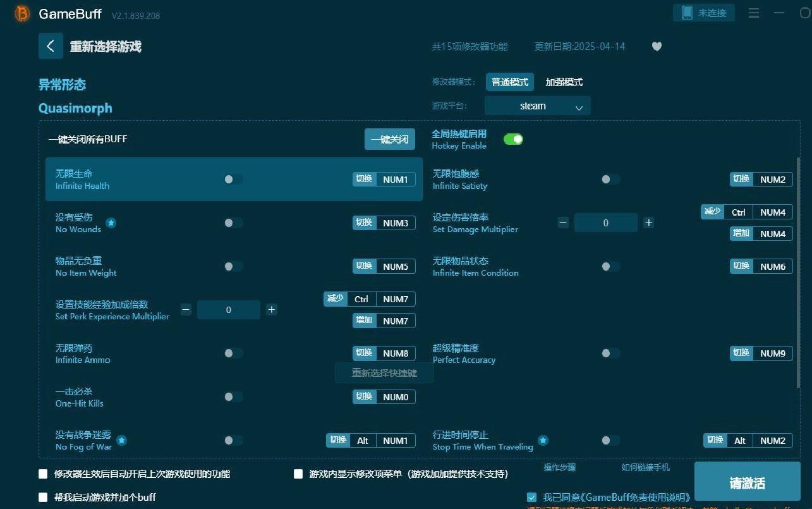
Task: Check auto-enable last used functions checkbox
Action: 43,474
